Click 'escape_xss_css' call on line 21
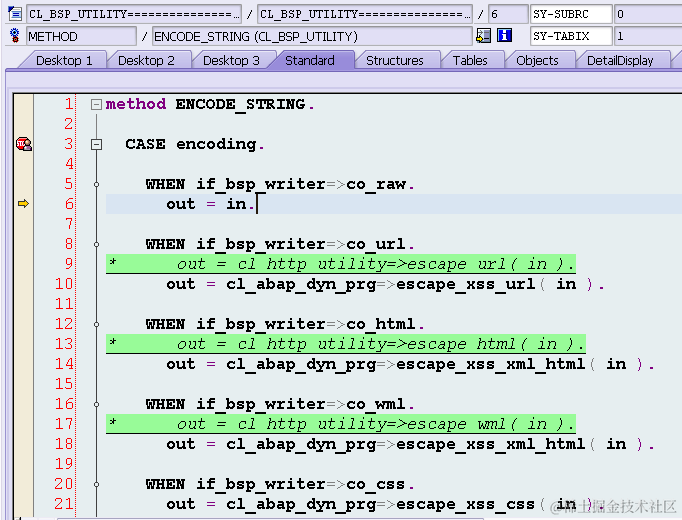This screenshot has width=682, height=520. click(465, 504)
